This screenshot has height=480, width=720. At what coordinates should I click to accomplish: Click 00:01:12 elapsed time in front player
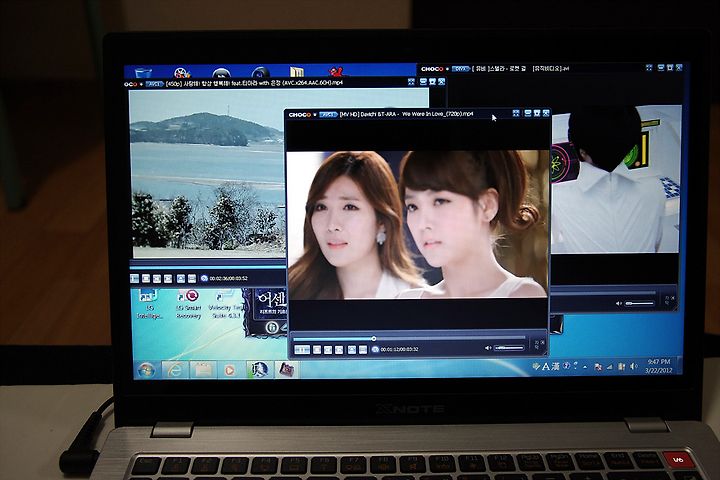pyautogui.click(x=389, y=350)
